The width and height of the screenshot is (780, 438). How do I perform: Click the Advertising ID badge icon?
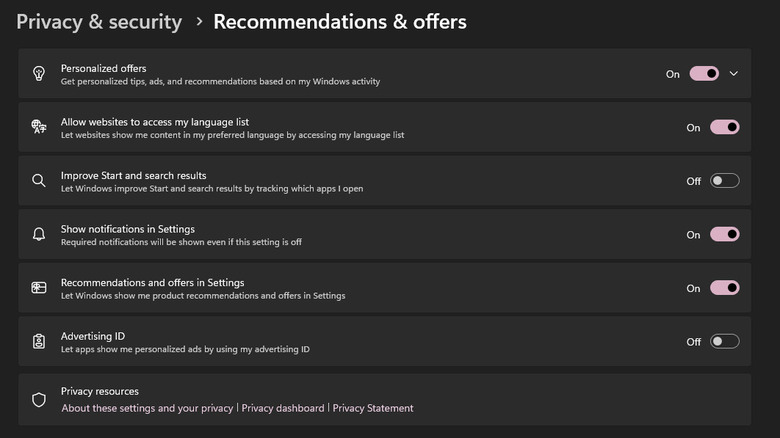point(39,342)
